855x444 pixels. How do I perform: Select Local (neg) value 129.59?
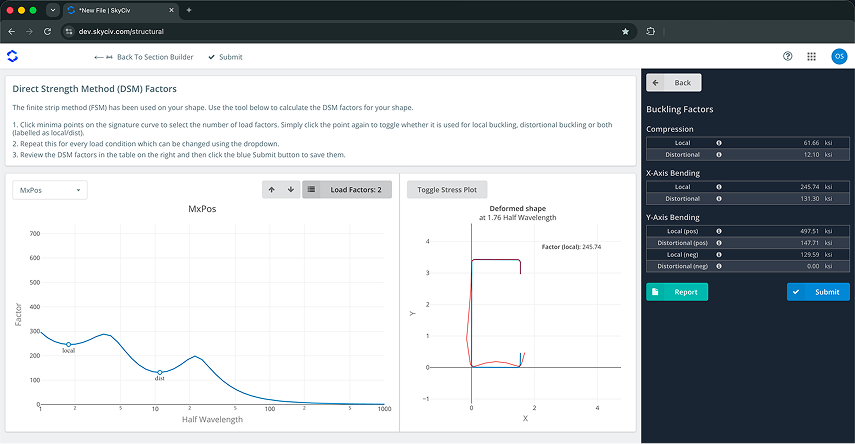[810, 255]
